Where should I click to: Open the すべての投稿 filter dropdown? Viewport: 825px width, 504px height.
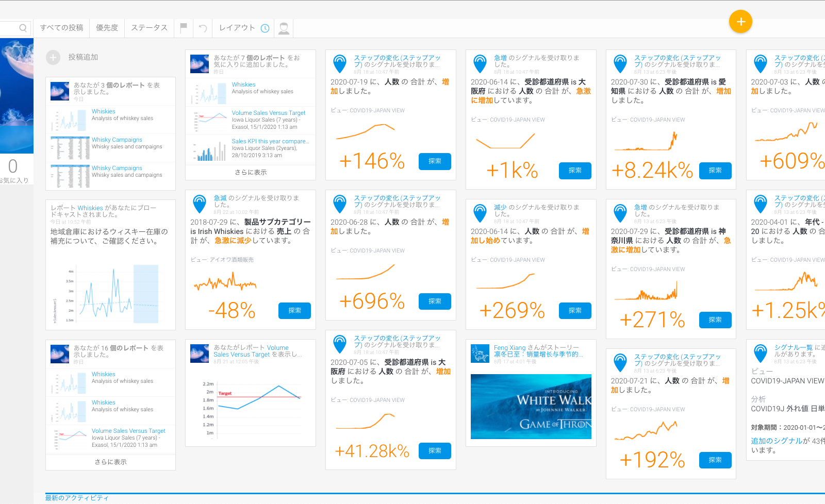pyautogui.click(x=61, y=28)
